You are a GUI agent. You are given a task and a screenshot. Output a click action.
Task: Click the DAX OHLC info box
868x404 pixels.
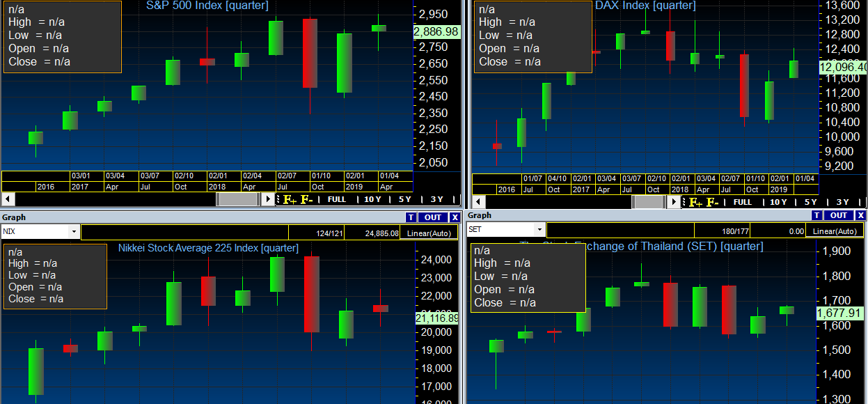point(532,36)
